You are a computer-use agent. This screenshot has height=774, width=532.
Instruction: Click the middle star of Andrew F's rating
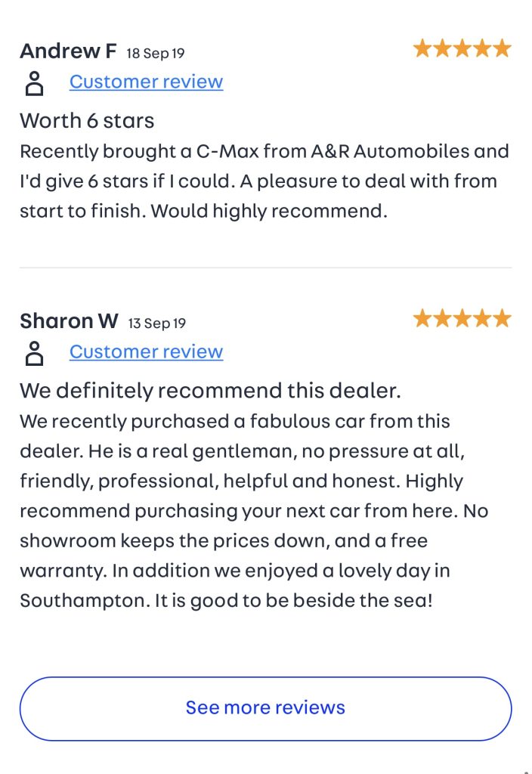point(462,49)
